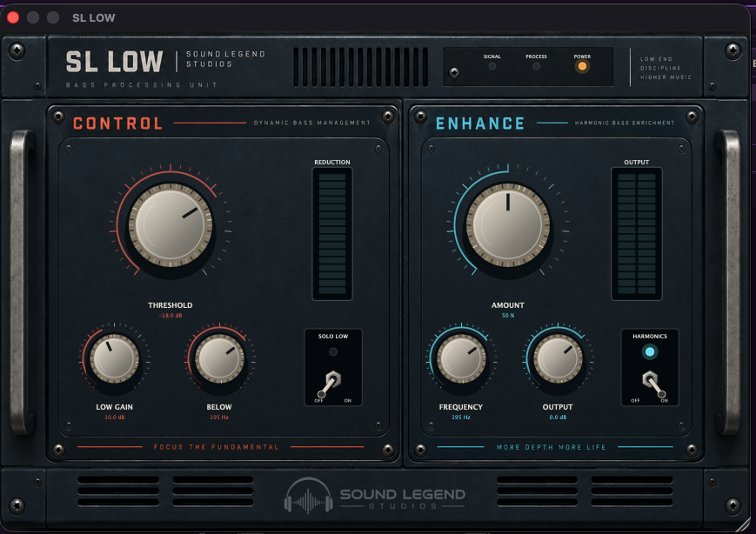Click the Amount knob in Enhance section

coord(508,225)
